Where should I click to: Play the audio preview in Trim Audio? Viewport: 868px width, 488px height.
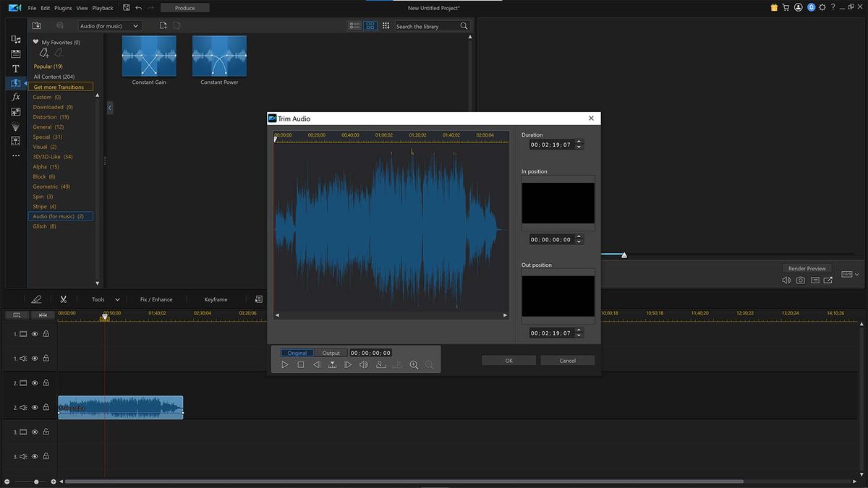[x=285, y=364]
